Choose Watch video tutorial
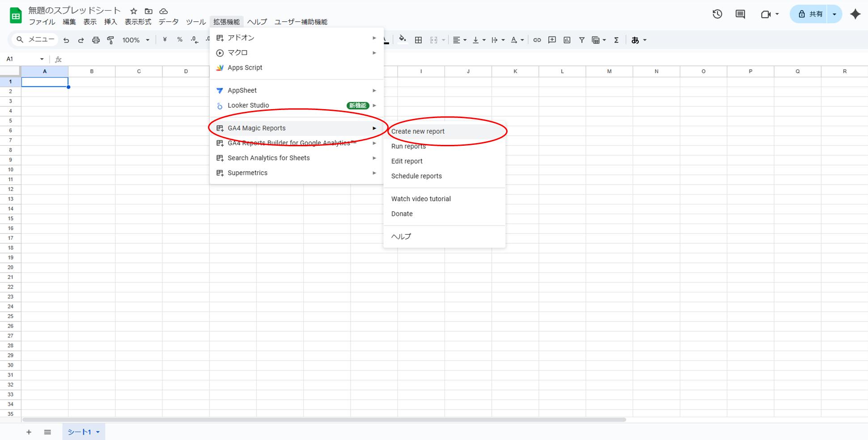 445,199
